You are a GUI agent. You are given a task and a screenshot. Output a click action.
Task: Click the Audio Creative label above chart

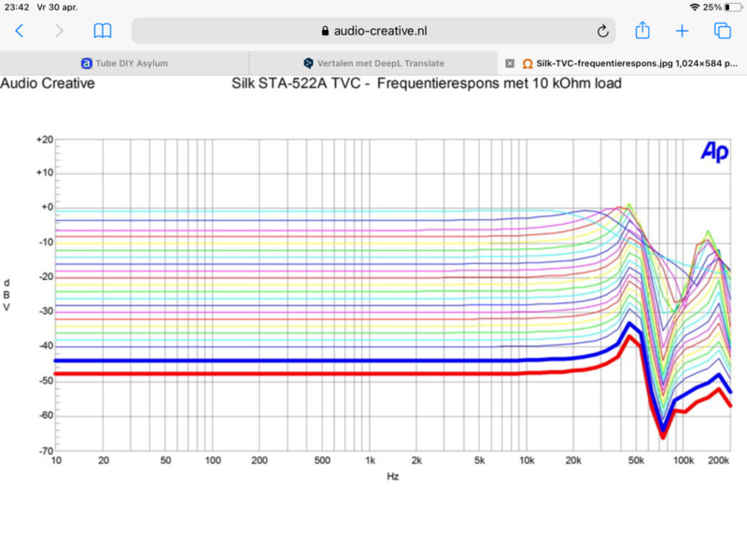[x=47, y=84]
